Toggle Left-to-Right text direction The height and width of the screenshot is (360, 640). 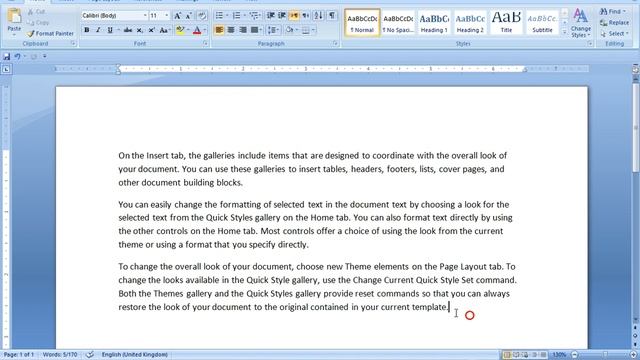pos(294,16)
